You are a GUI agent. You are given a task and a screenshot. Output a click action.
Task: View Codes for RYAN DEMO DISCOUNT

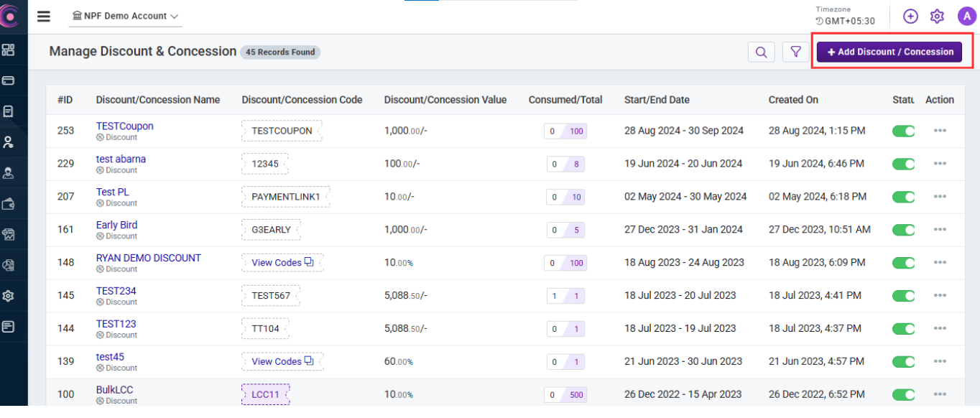pyautogui.click(x=282, y=263)
